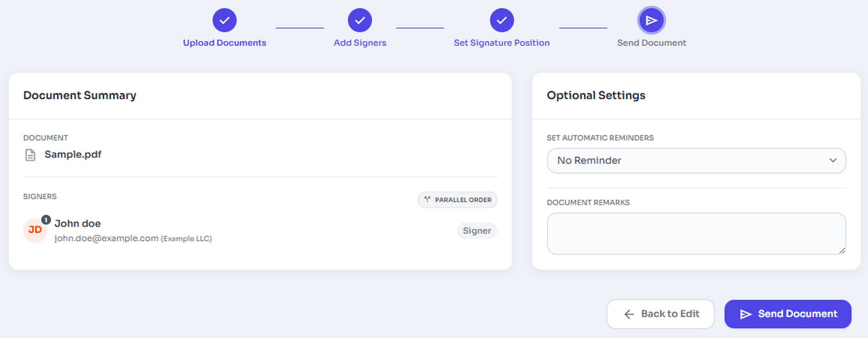Click the Add Signers step checkmark circle
Image resolution: width=868 pixels, height=338 pixels.
click(x=360, y=20)
